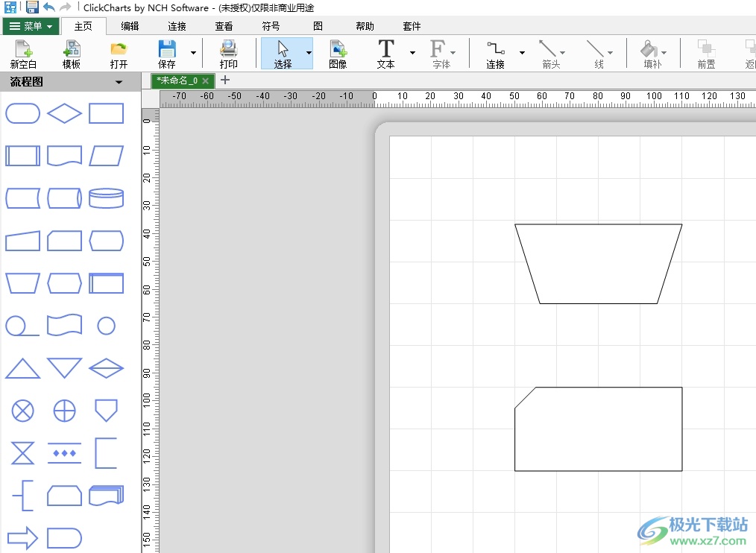Pick the predefined process double-bar shape

tap(22, 157)
